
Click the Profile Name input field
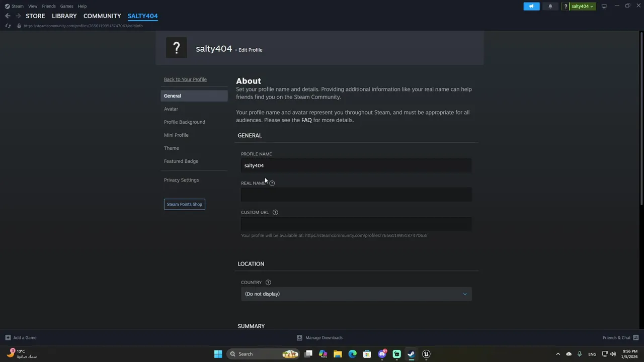tap(356, 165)
